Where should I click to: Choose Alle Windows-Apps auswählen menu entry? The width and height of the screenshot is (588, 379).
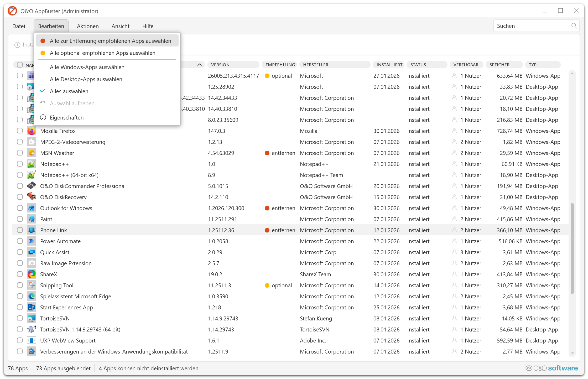tap(87, 67)
